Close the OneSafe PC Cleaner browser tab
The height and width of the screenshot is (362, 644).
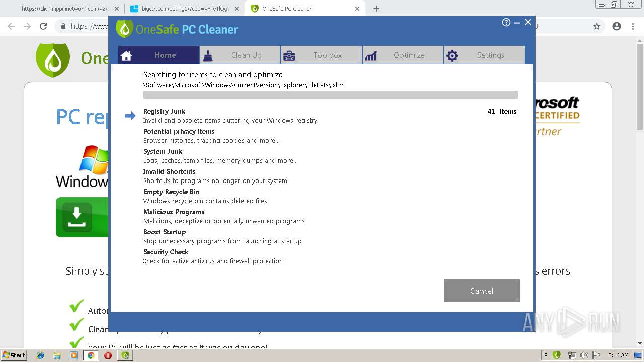pyautogui.click(x=357, y=9)
